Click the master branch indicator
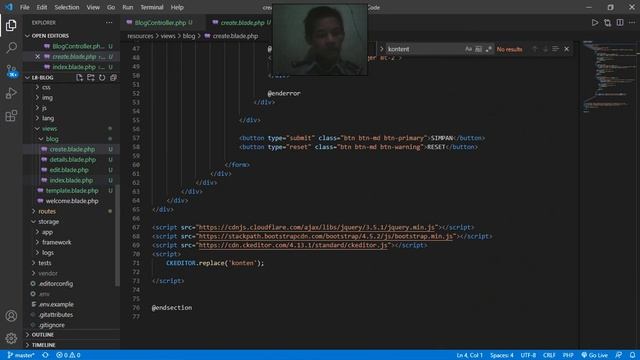Screen dimensions: 640x360 20,355
